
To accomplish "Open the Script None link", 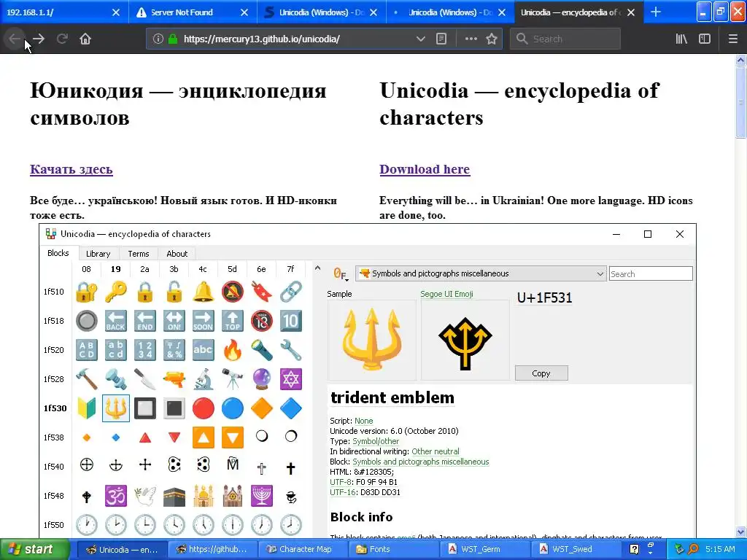I will pyautogui.click(x=363, y=421).
